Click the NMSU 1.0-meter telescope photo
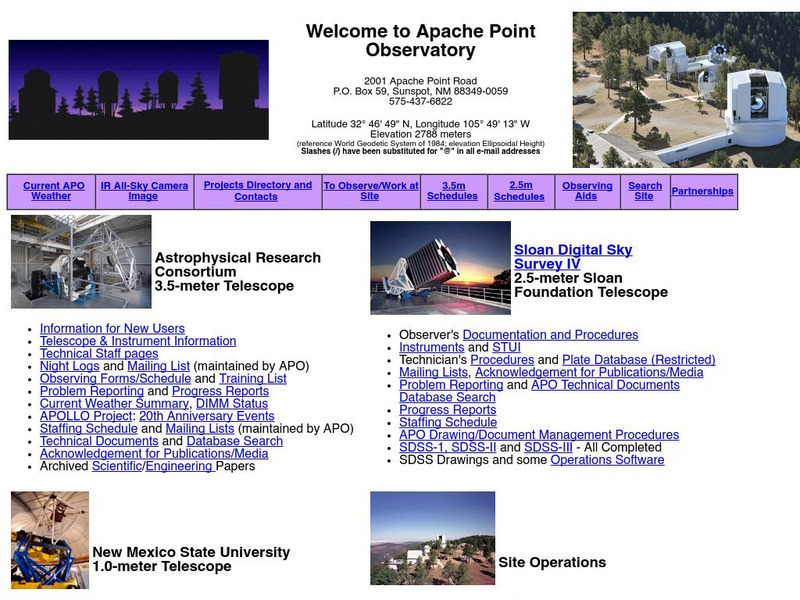 click(50, 540)
